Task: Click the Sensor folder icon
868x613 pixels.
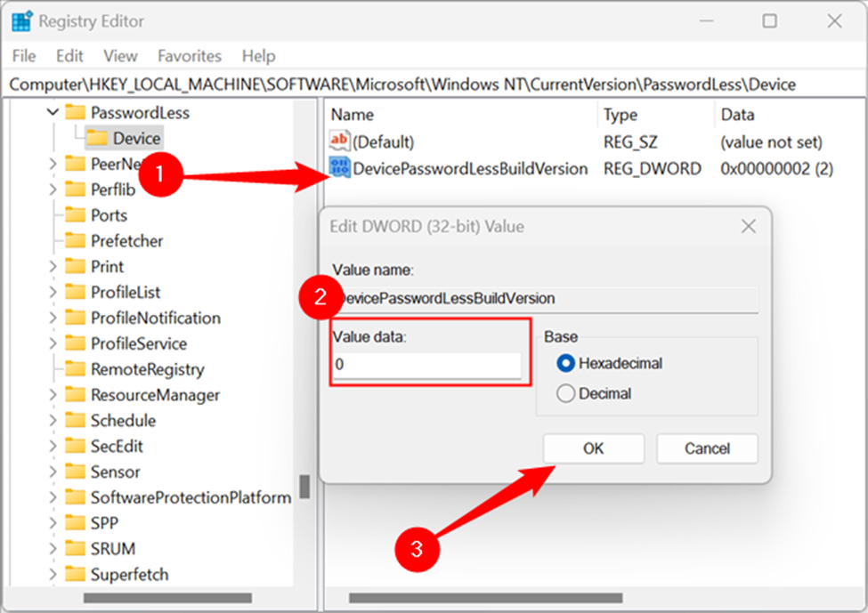Action: tap(75, 472)
